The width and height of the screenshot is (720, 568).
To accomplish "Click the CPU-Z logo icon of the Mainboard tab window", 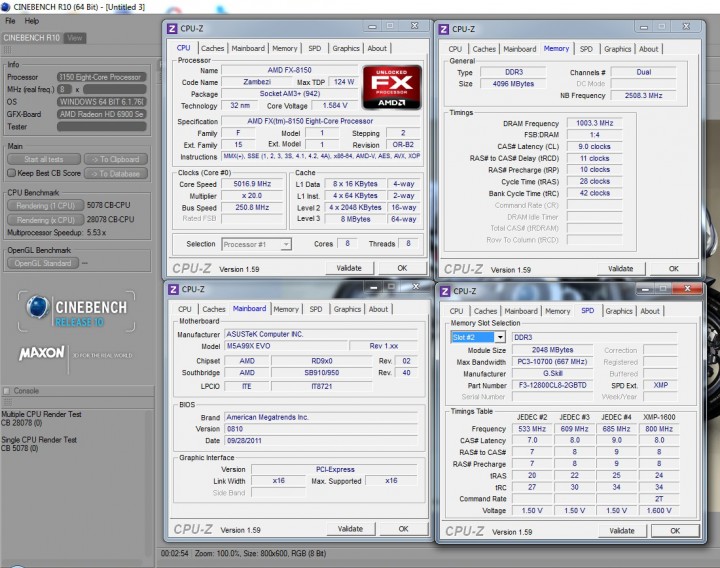I will (x=173, y=289).
